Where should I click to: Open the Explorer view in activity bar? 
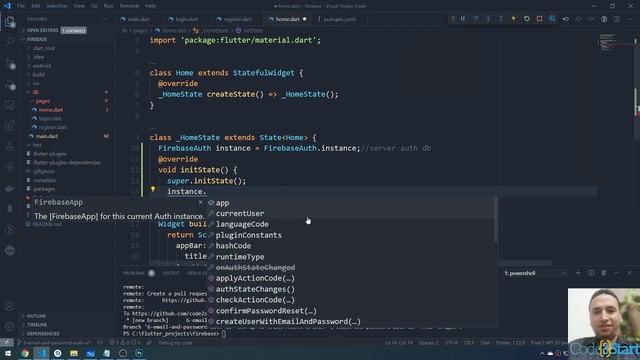tap(10, 21)
